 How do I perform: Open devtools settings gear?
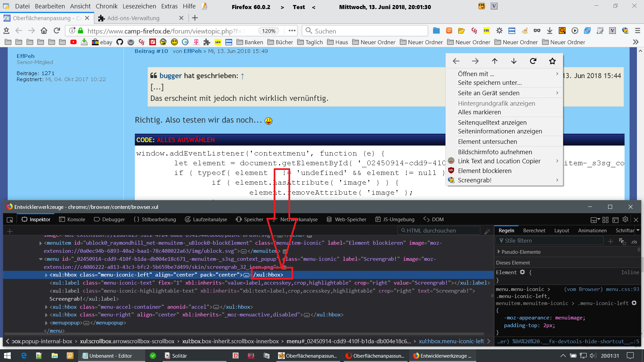tap(625, 220)
